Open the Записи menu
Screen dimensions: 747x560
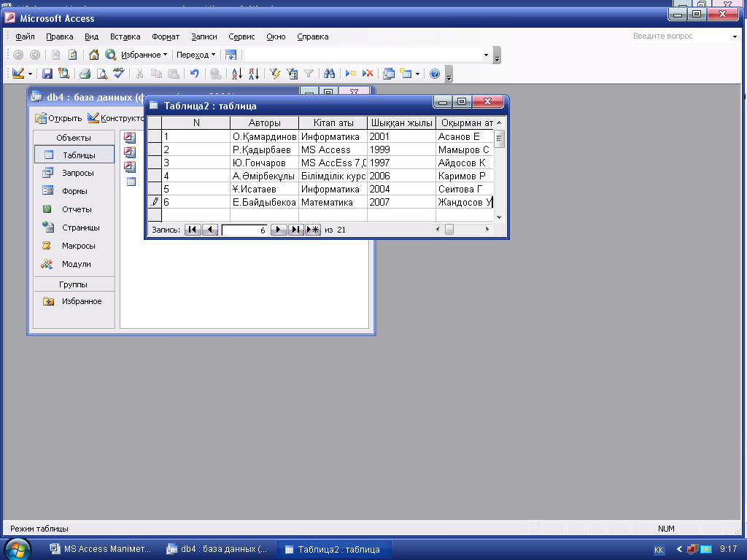click(x=204, y=36)
